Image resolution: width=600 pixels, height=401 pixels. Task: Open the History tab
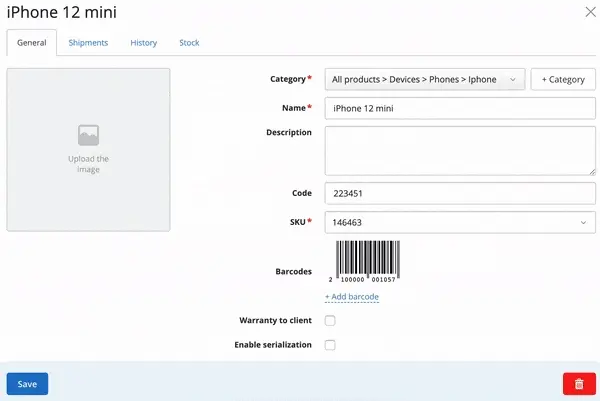click(143, 43)
